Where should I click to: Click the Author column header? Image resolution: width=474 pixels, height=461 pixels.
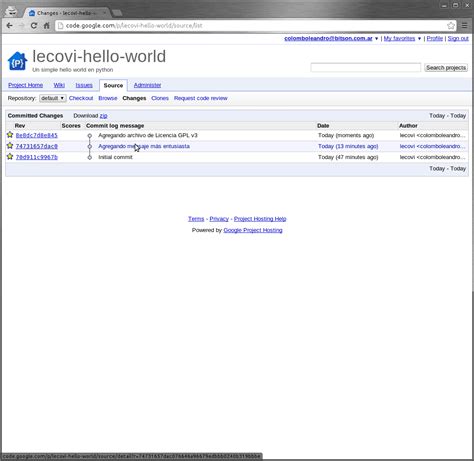(408, 126)
